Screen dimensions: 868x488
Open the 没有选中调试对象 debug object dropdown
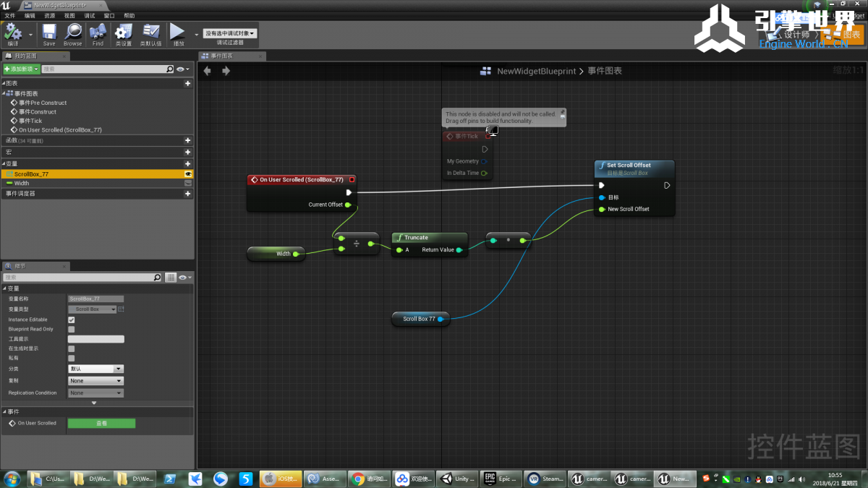click(230, 33)
